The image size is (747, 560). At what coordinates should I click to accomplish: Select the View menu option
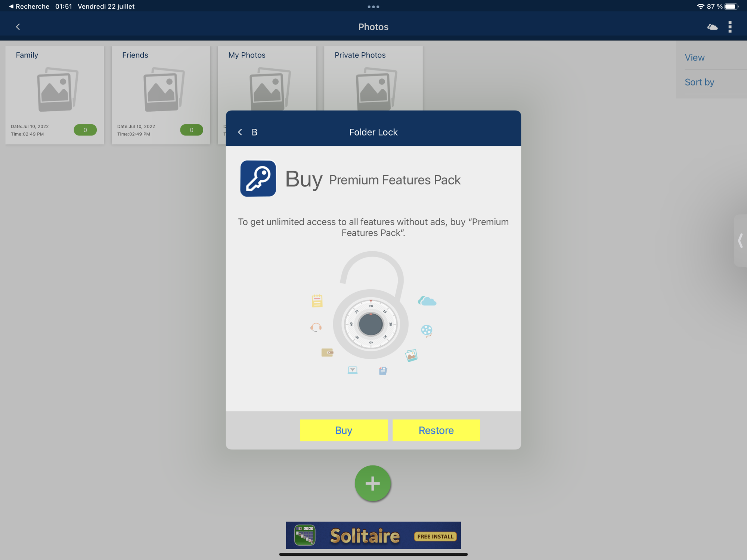tap(695, 57)
